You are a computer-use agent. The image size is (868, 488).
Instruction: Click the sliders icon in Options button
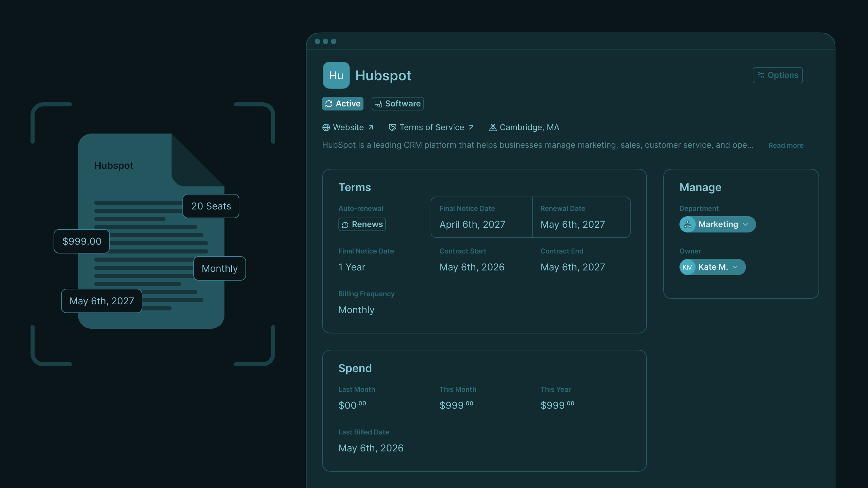(x=761, y=75)
